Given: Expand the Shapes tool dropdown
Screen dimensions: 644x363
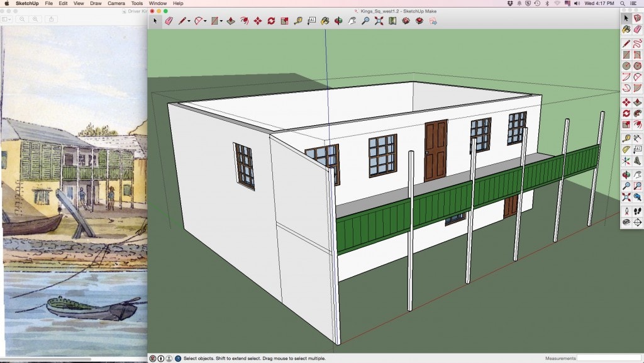Looking at the screenshot, I should (x=221, y=21).
